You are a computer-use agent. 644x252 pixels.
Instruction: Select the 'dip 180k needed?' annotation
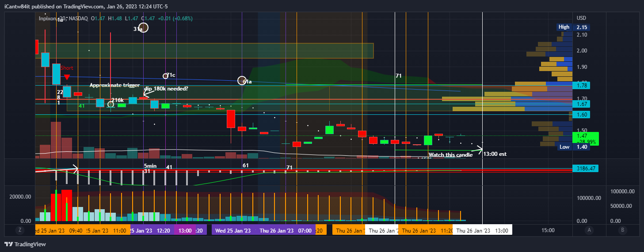point(166,89)
